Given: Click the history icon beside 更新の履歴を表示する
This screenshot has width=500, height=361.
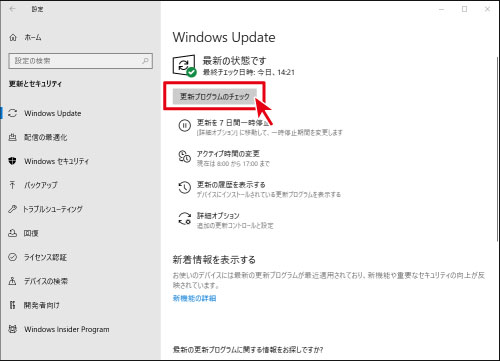Looking at the screenshot, I should tap(184, 187).
